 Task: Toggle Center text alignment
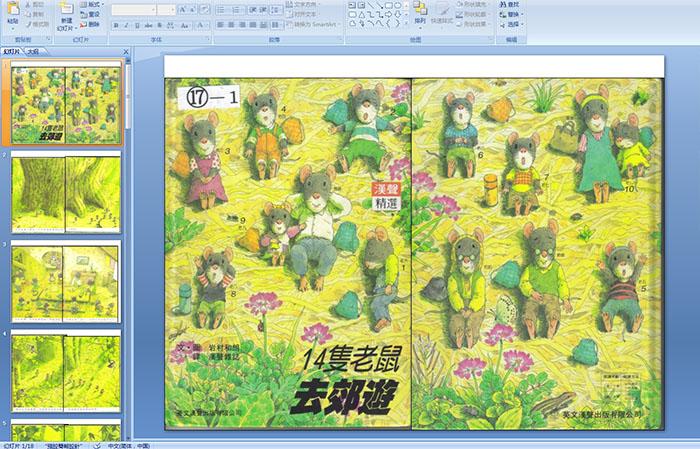(x=231, y=25)
